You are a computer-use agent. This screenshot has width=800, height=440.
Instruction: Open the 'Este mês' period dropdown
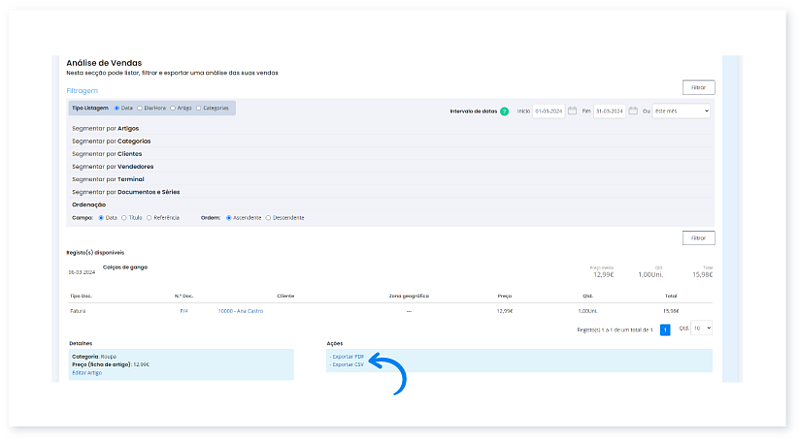(681, 111)
